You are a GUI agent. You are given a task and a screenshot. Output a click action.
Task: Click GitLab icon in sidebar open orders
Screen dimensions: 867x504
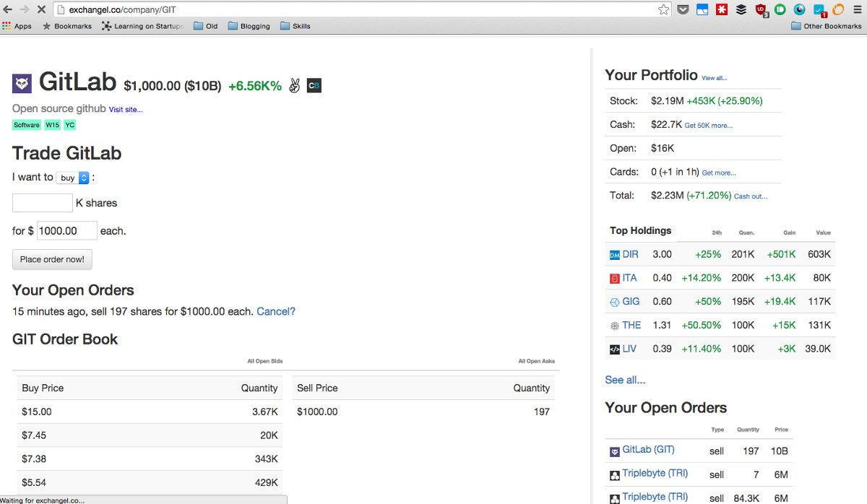point(615,451)
